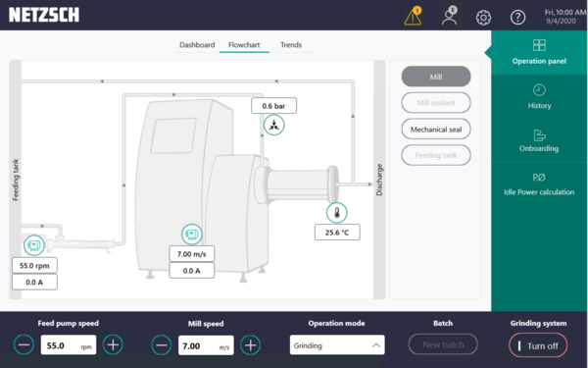The image size is (588, 368).
Task: Open the warning alerts triangle icon
Action: pos(413,17)
